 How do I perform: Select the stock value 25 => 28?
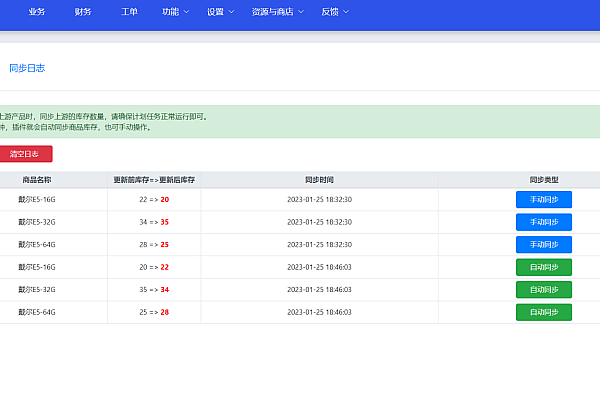154,312
